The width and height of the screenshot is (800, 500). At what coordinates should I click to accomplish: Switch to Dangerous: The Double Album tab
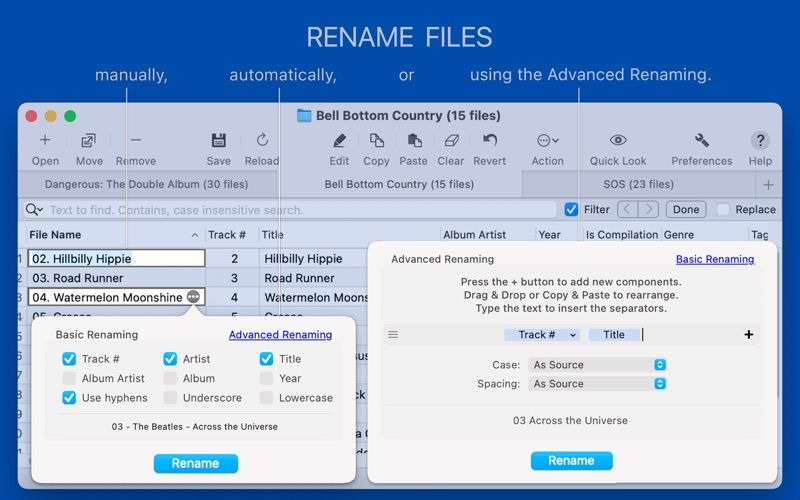tap(146, 184)
